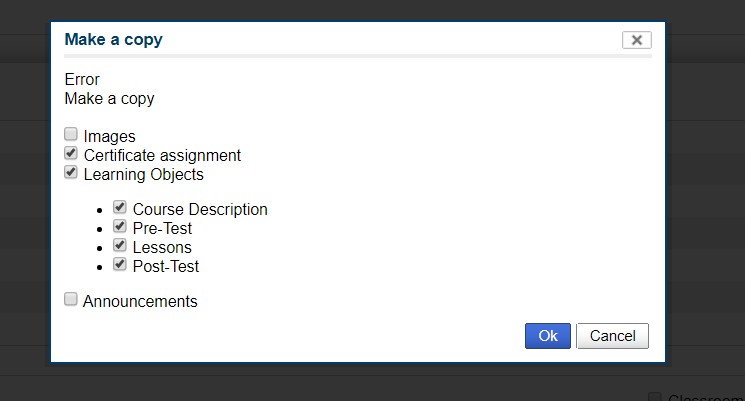
Task: Tick the Announcements checkbox
Action: [x=71, y=299]
